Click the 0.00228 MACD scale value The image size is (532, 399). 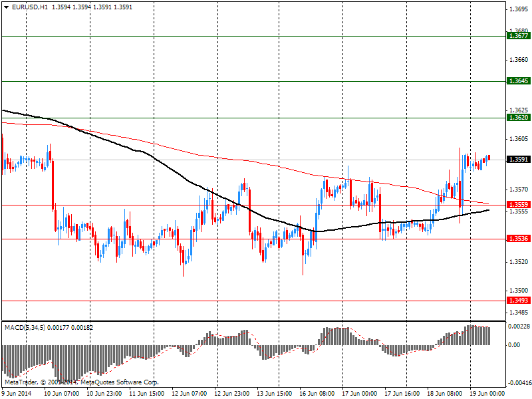click(x=519, y=327)
